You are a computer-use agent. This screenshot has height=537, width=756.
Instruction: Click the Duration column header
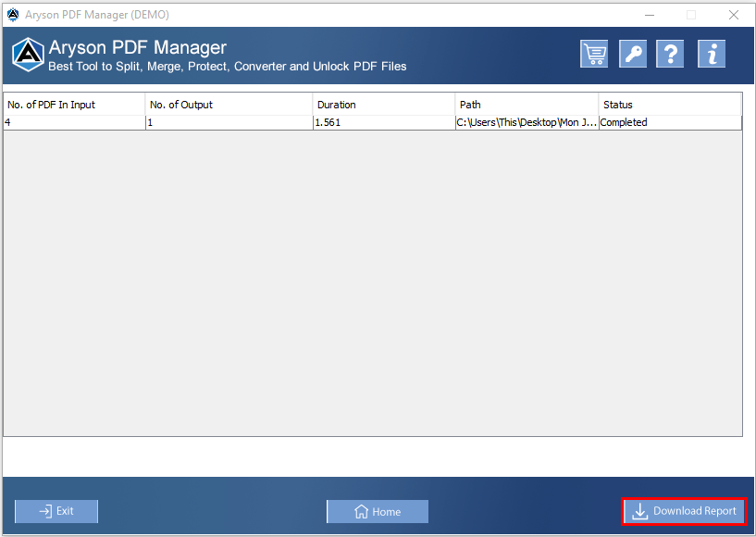coord(384,105)
